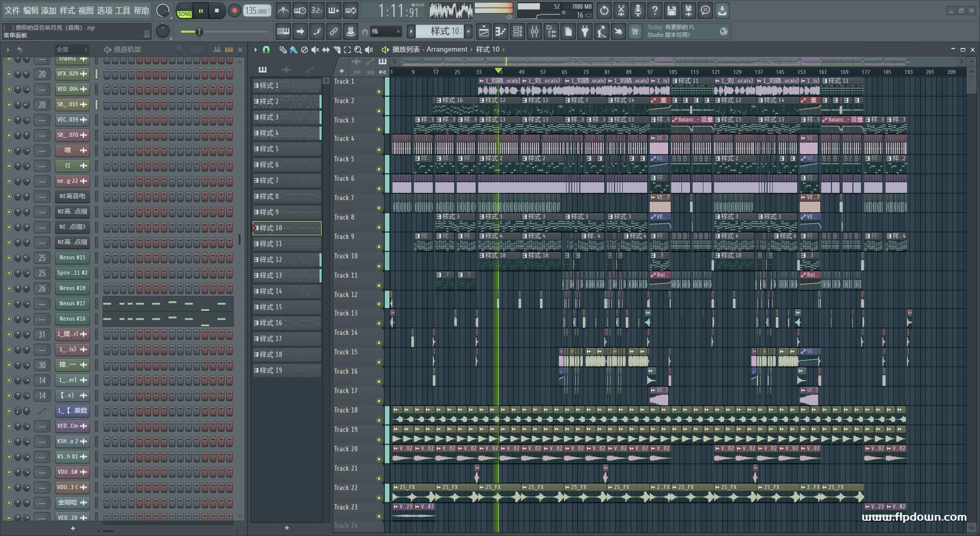Screen dimensions: 980x536
Task: Open the pattern selector showing 样式 10
Action: (439, 32)
